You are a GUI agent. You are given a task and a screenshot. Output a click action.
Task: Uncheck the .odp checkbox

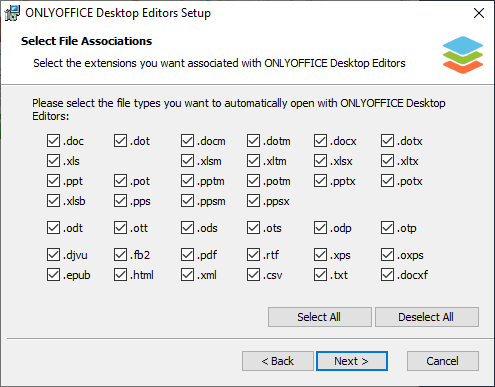tap(320, 228)
